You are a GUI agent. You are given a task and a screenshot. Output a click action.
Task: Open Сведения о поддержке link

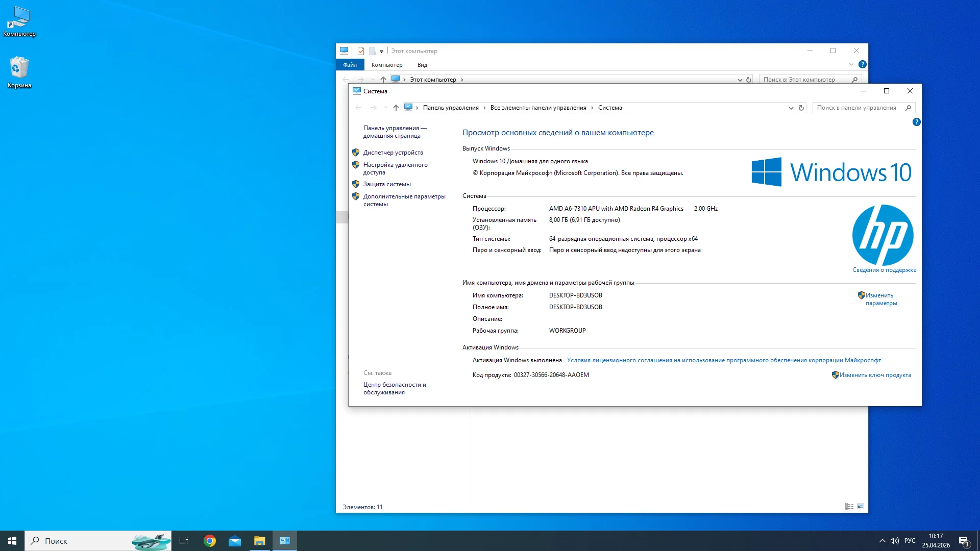884,270
